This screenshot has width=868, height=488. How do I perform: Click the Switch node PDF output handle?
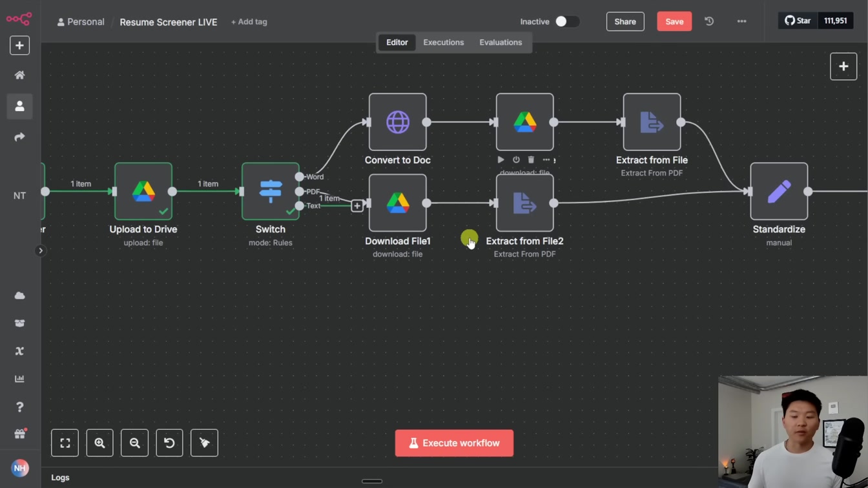[300, 192]
